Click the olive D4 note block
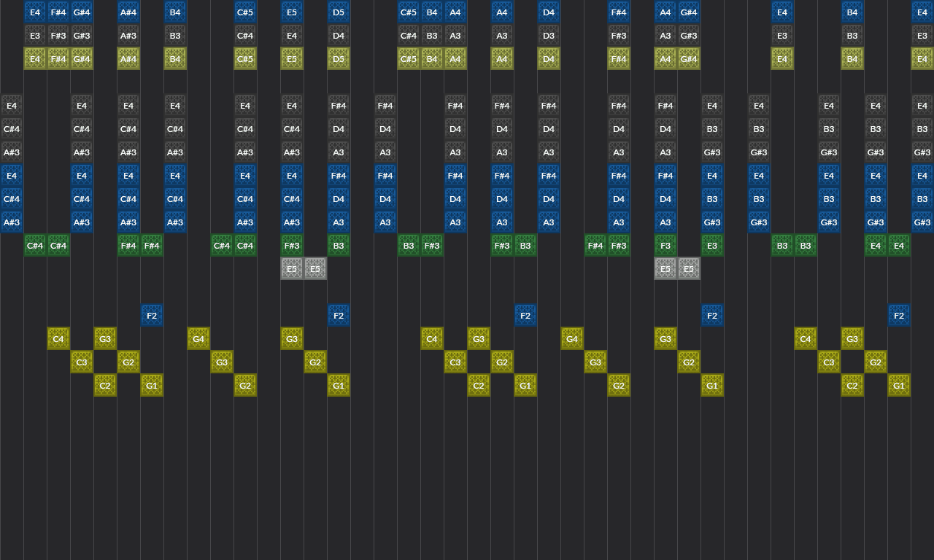The height and width of the screenshot is (560, 934). 549,59
